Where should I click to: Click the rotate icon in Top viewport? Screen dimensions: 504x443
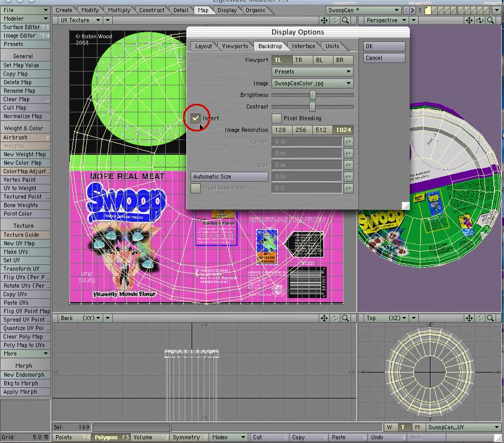click(480, 318)
